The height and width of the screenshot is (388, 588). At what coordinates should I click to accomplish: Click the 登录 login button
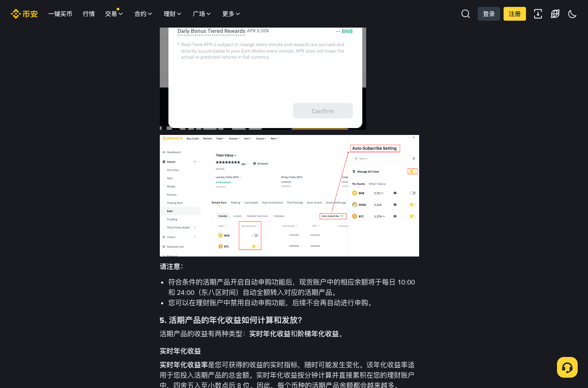[489, 14]
